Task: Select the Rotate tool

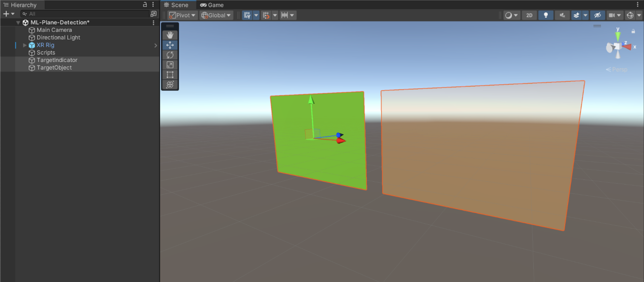Action: (170, 55)
